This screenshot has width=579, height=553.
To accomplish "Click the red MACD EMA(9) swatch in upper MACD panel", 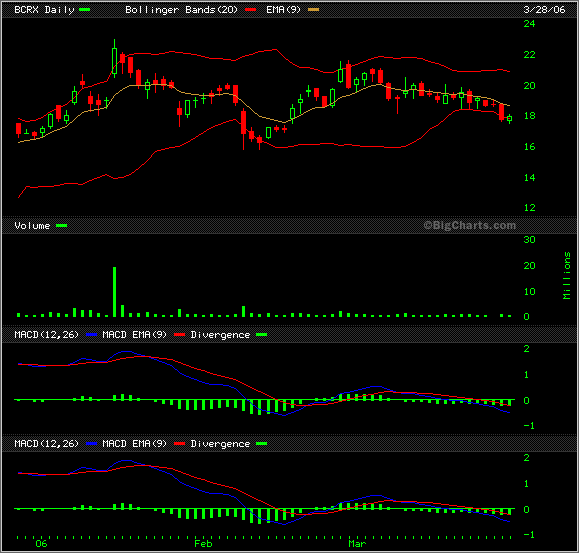I will click(179, 334).
